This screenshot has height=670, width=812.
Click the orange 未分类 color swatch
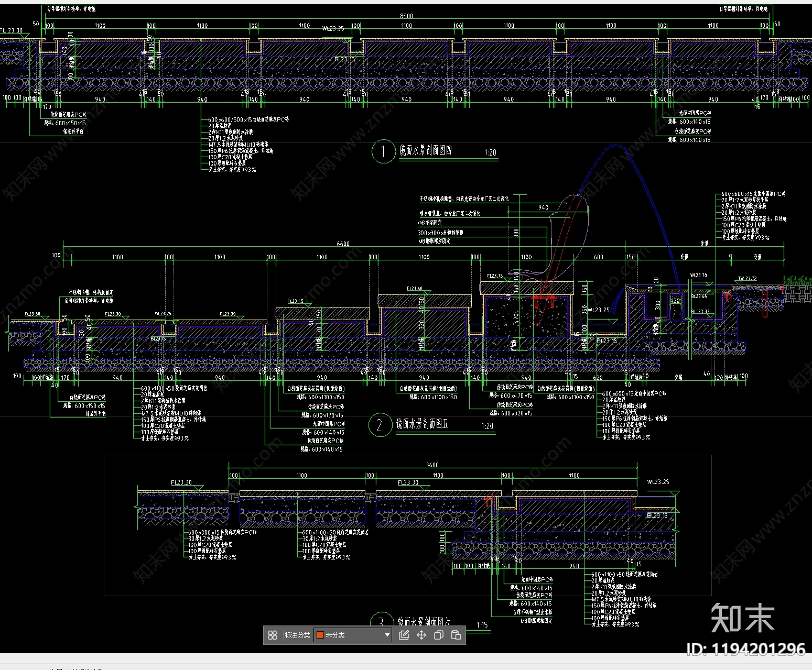point(320,635)
